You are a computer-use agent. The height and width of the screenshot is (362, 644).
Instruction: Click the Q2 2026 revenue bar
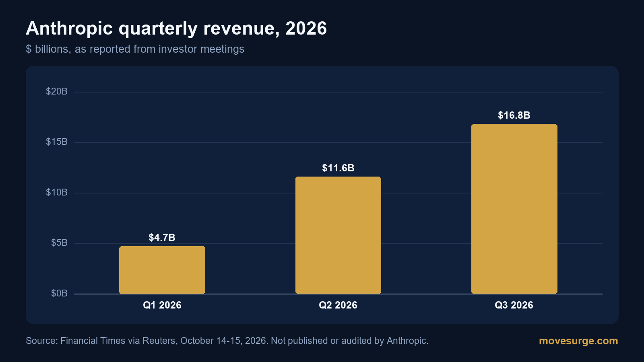click(338, 235)
